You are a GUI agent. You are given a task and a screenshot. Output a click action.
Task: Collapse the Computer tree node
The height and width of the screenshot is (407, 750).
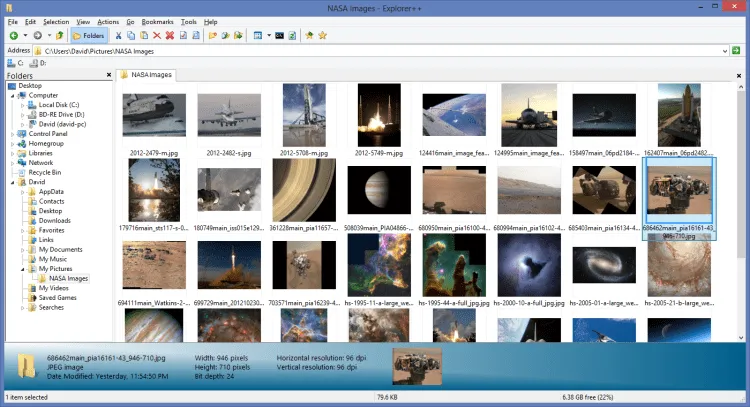pos(11,95)
